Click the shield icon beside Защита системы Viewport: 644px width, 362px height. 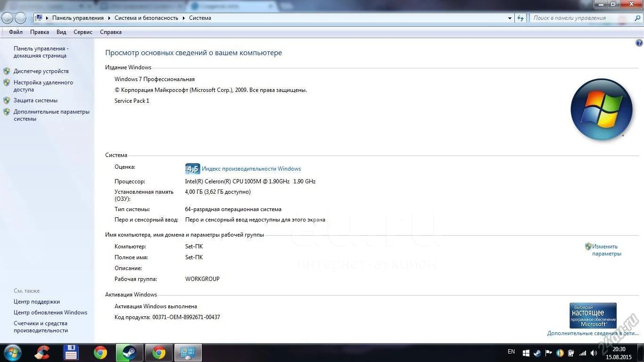click(x=7, y=100)
